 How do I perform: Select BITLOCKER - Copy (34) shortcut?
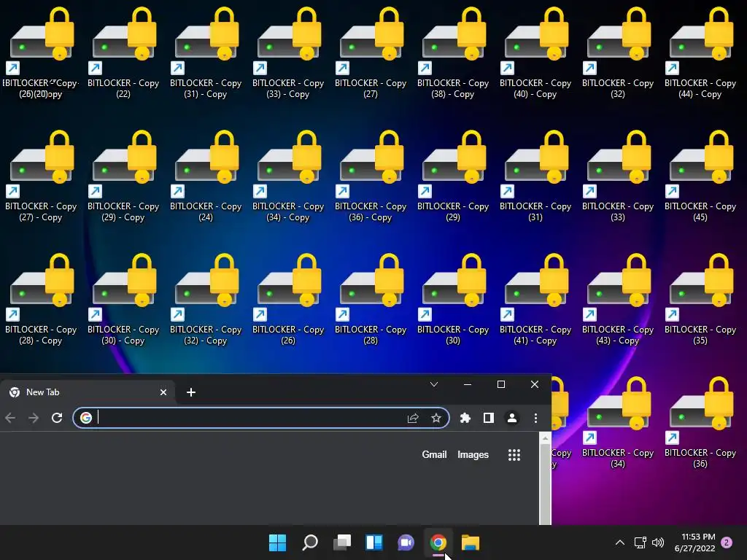618,422
